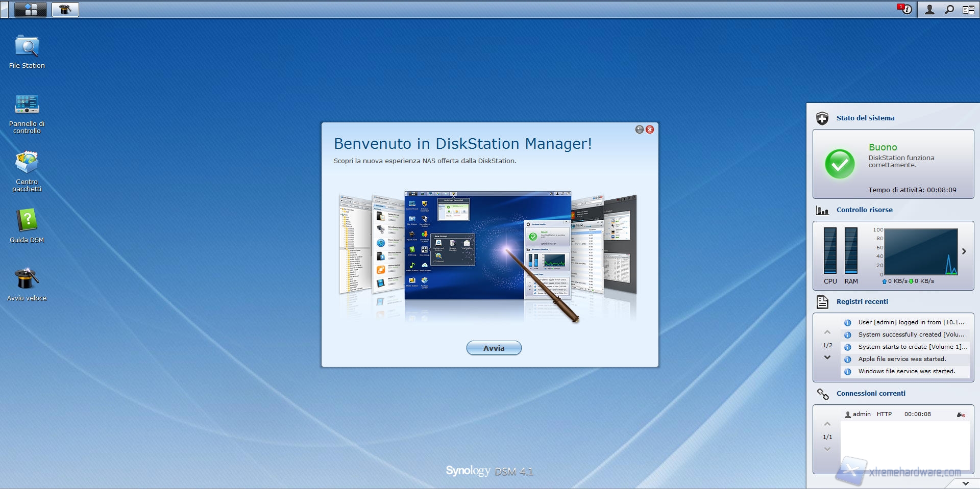Close the welcome dialog
Screen dimensions: 980x489
click(x=650, y=130)
